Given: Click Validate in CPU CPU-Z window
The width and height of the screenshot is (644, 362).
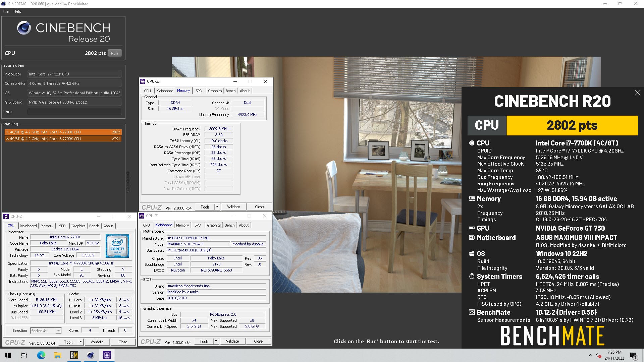Looking at the screenshot, I should 97,342.
